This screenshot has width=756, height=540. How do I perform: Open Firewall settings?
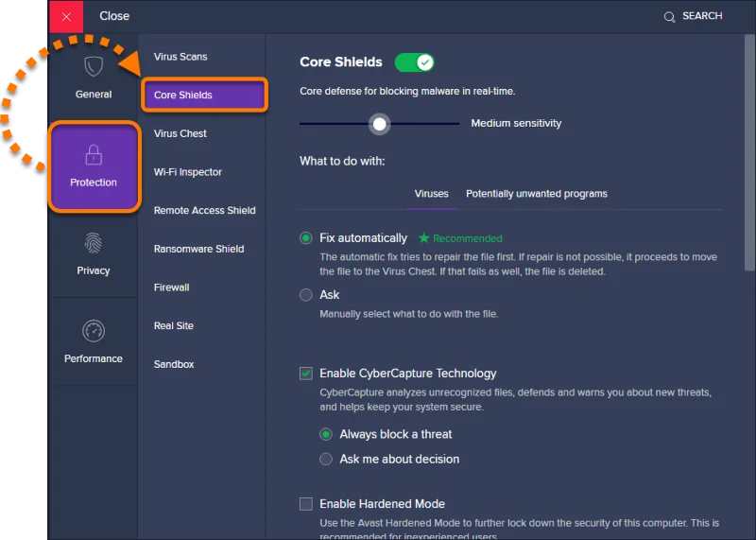point(171,287)
